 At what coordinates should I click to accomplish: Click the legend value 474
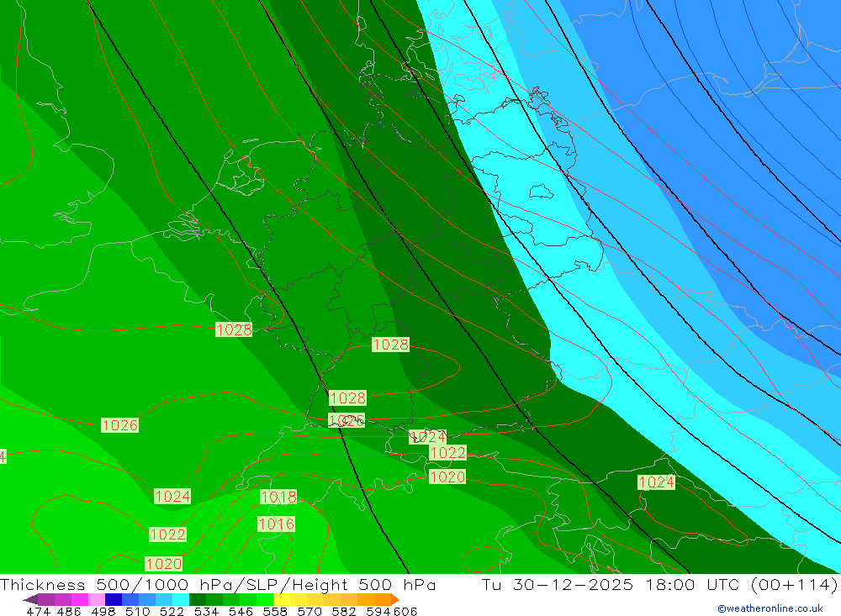(38, 612)
